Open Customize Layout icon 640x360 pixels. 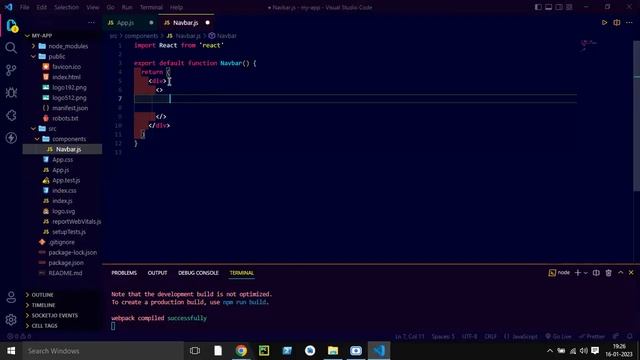pyautogui.click(x=569, y=7)
